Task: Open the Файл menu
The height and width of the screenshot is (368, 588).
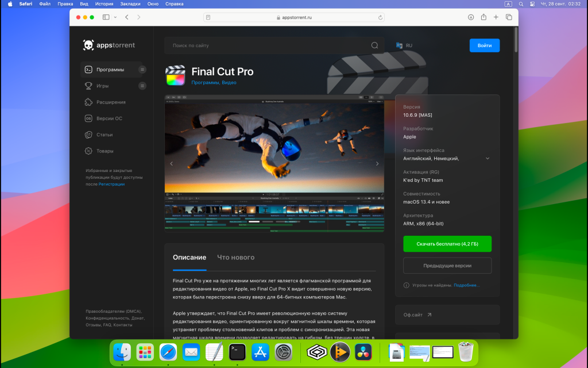Action: coord(45,4)
